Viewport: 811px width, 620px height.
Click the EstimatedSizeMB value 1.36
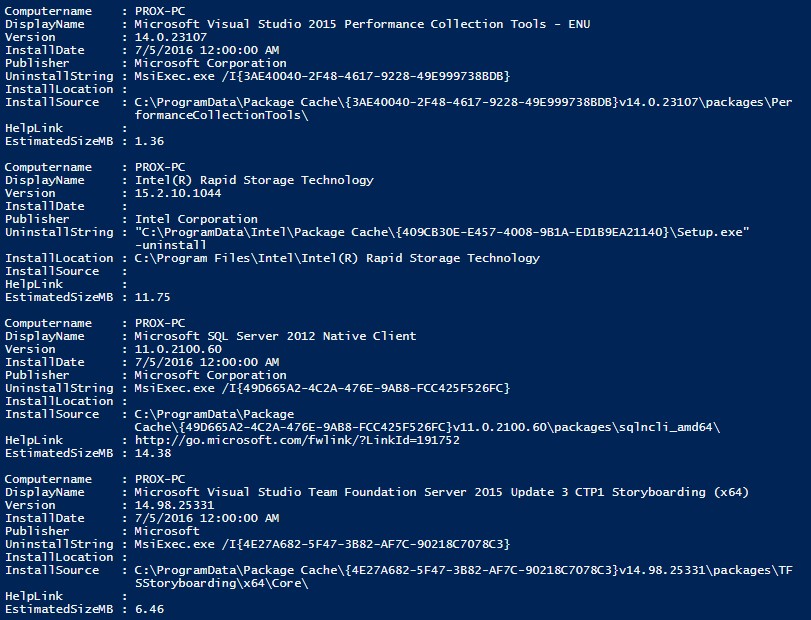point(149,141)
